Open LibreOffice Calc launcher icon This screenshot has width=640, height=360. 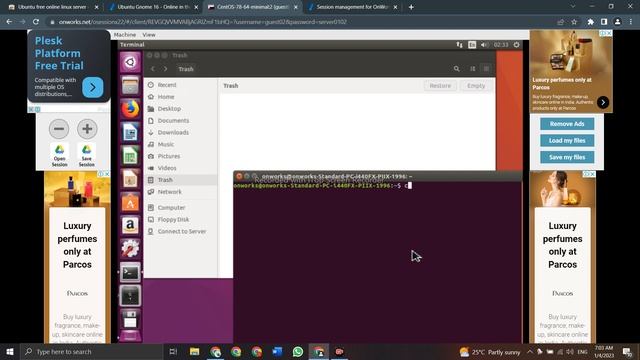coord(130,156)
